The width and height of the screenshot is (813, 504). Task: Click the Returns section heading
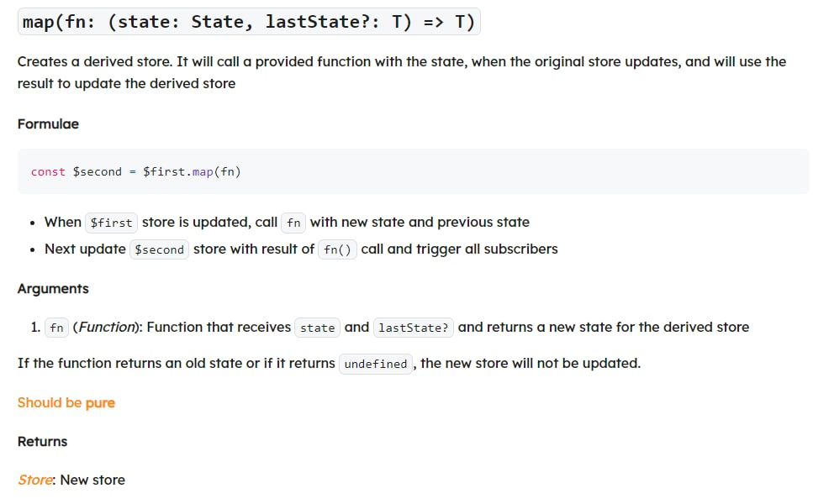pos(43,441)
